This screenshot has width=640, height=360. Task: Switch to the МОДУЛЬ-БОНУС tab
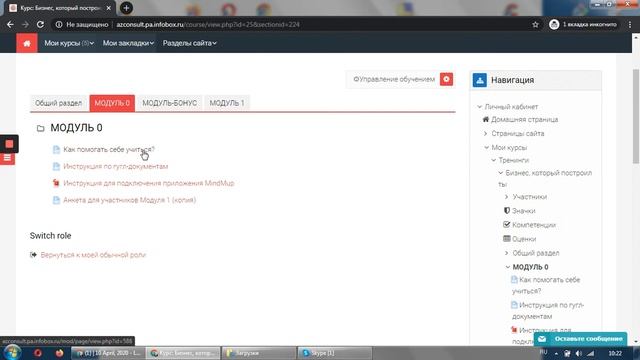coord(169,103)
